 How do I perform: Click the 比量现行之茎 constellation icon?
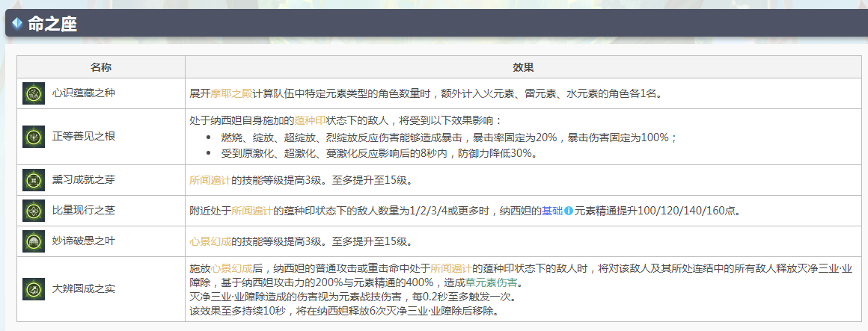point(33,211)
